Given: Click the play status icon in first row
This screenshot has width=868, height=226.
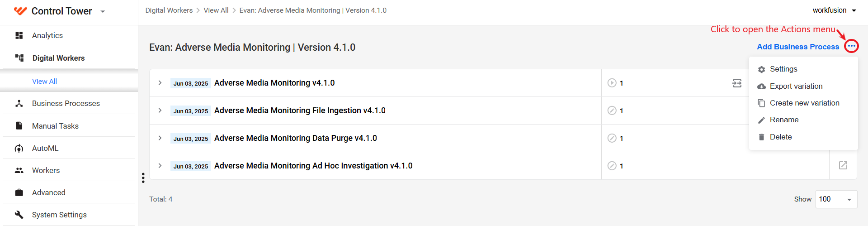Looking at the screenshot, I should [612, 83].
